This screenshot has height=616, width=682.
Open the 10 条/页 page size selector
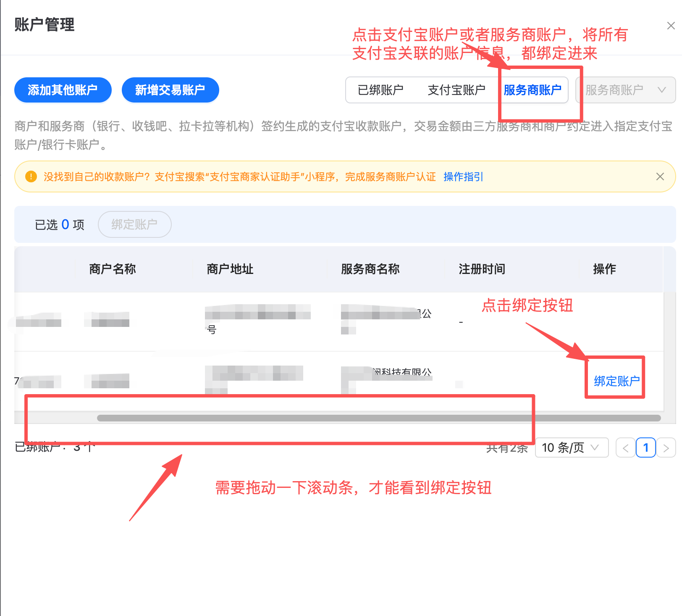click(572, 448)
